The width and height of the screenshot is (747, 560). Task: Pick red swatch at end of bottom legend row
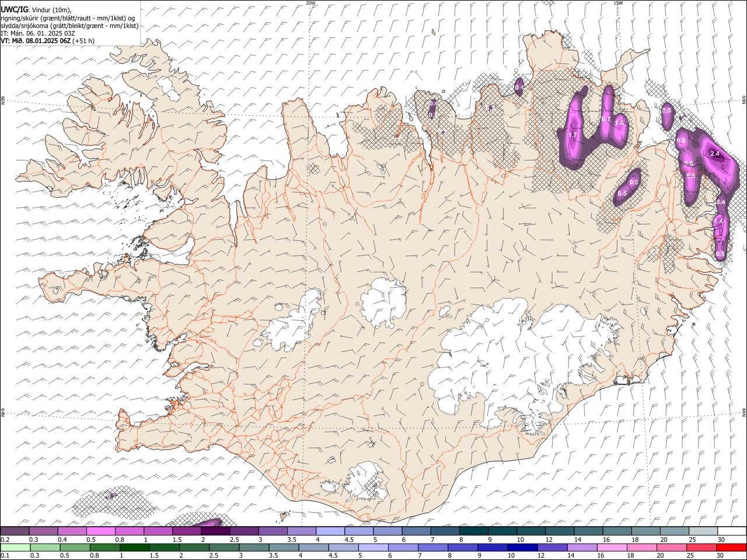click(x=731, y=548)
